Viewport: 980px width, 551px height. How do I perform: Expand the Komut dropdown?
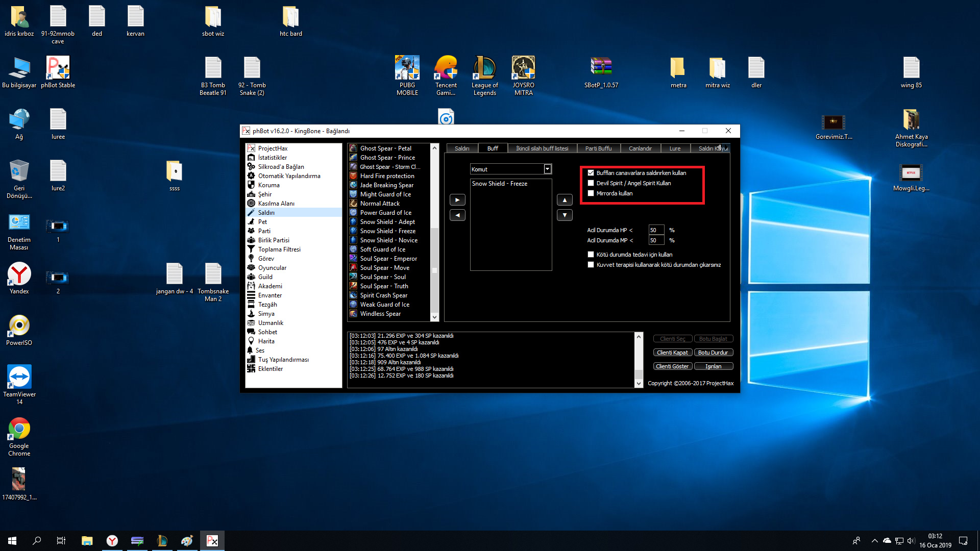click(547, 169)
